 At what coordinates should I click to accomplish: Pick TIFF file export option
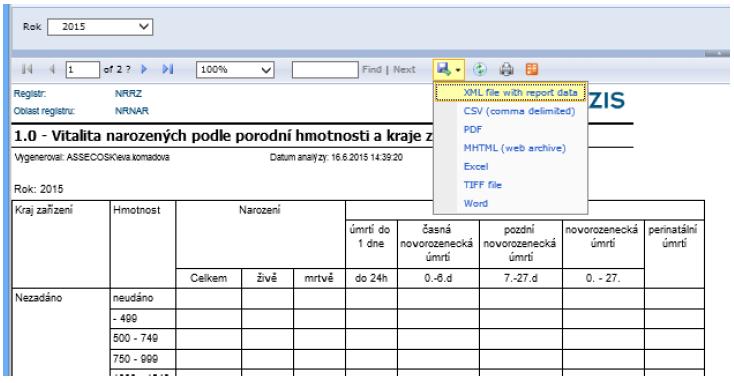482,185
